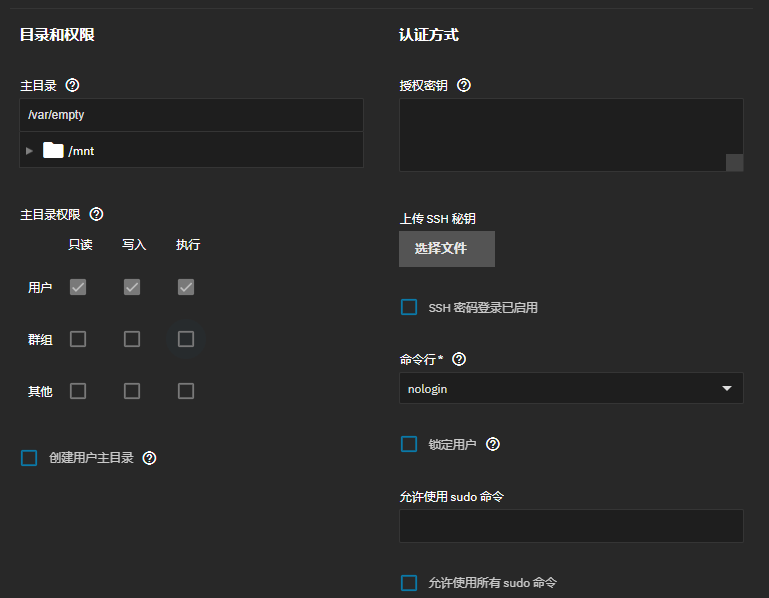Screen dimensions: 769x598
Task: Click the 允许使用 sudo 命令 input field
Action: tap(570, 526)
